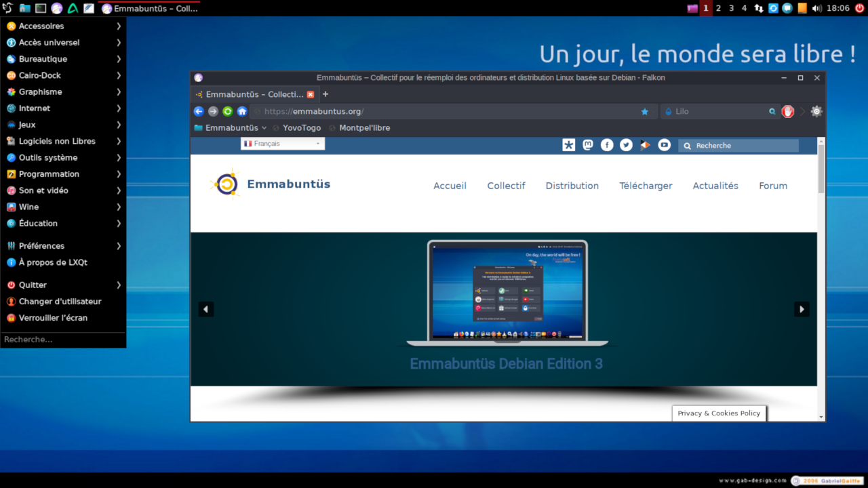Switch to the Emmabuntüs browser tab

254,94
